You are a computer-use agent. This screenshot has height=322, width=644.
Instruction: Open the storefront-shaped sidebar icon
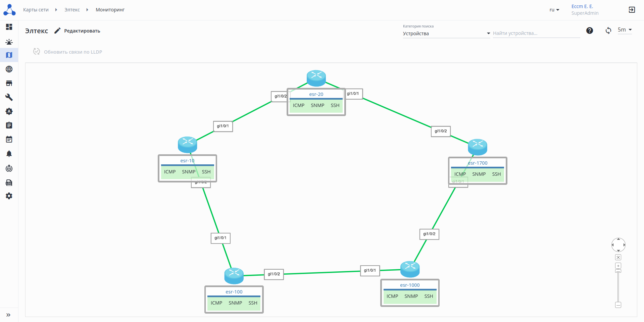[x=9, y=83]
